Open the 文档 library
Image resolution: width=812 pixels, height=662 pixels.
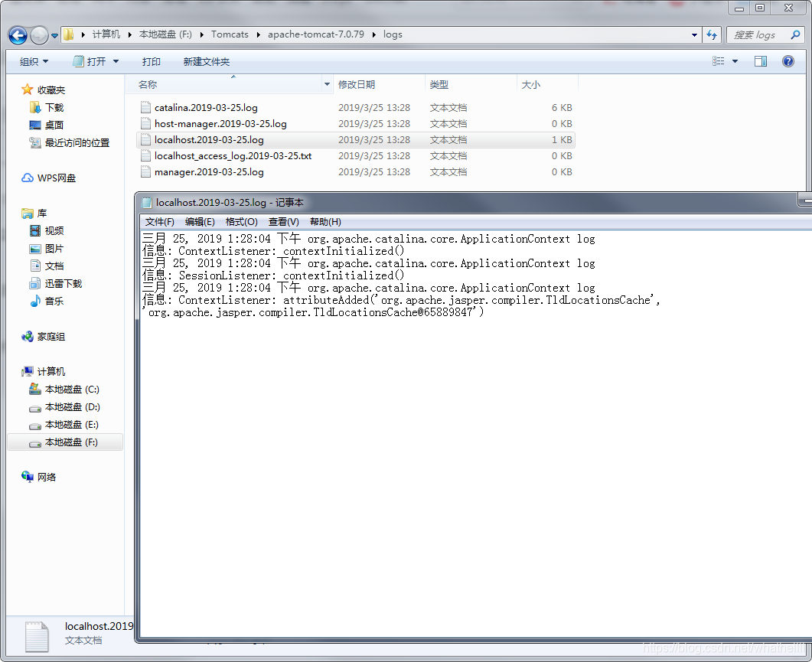[54, 266]
